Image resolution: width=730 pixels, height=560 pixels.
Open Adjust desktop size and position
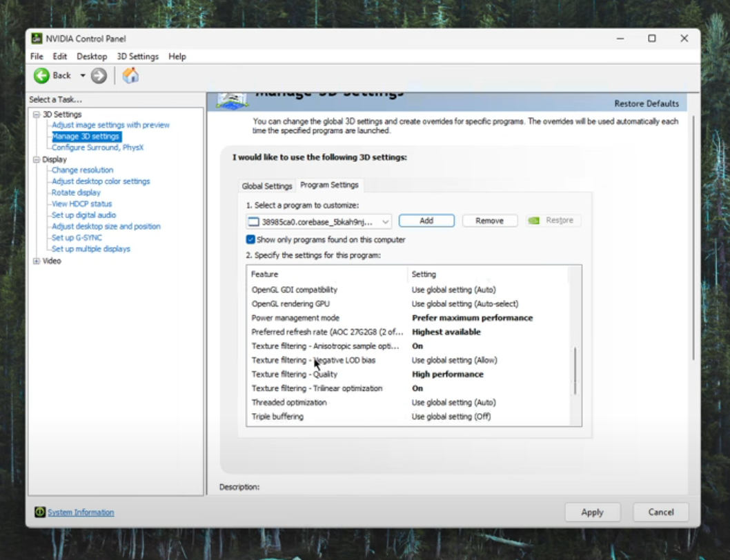tap(106, 226)
